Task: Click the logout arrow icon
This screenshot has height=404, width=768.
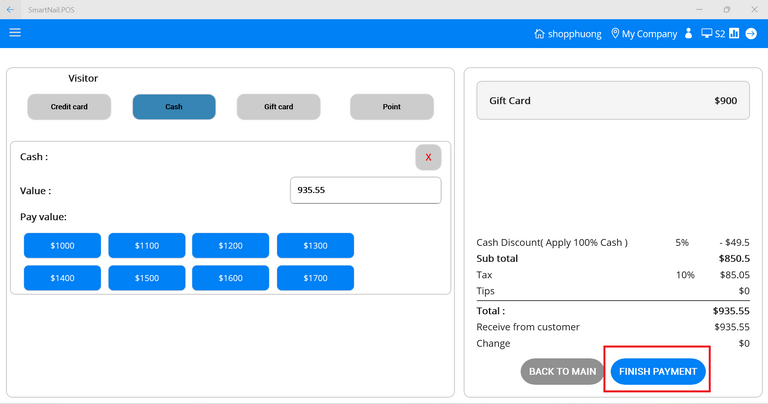Action: (x=751, y=34)
